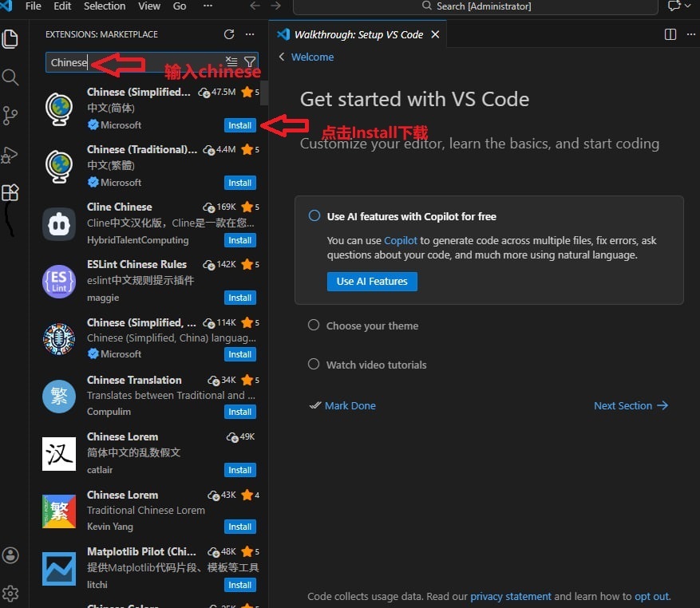Clear extensions search results icon
This screenshot has height=608, width=700.
[231, 62]
